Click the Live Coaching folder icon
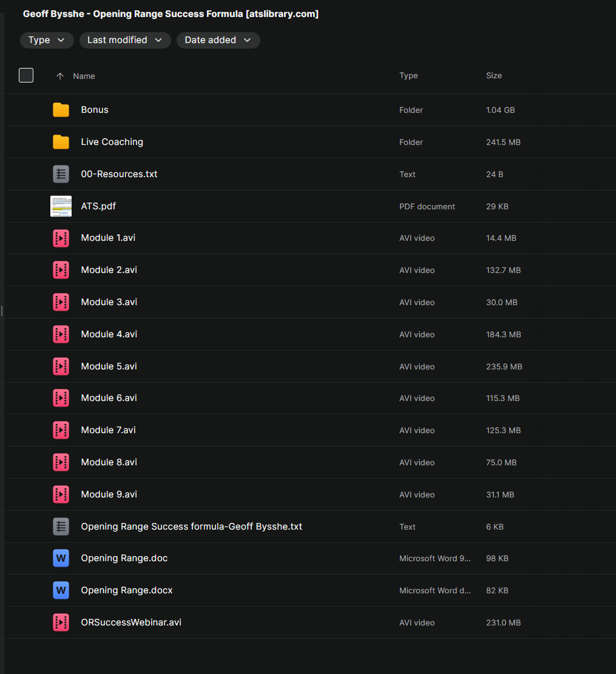 click(61, 142)
